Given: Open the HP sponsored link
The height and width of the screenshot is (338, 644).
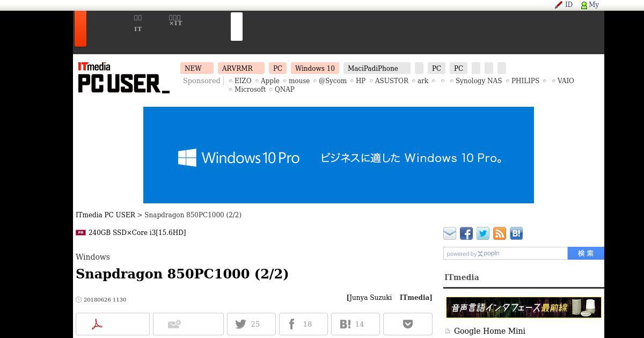Looking at the screenshot, I should point(361,80).
